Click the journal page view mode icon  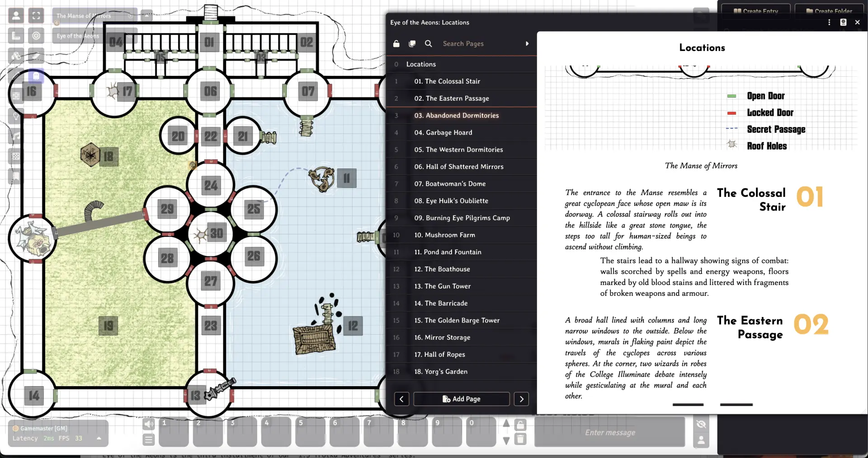click(412, 44)
